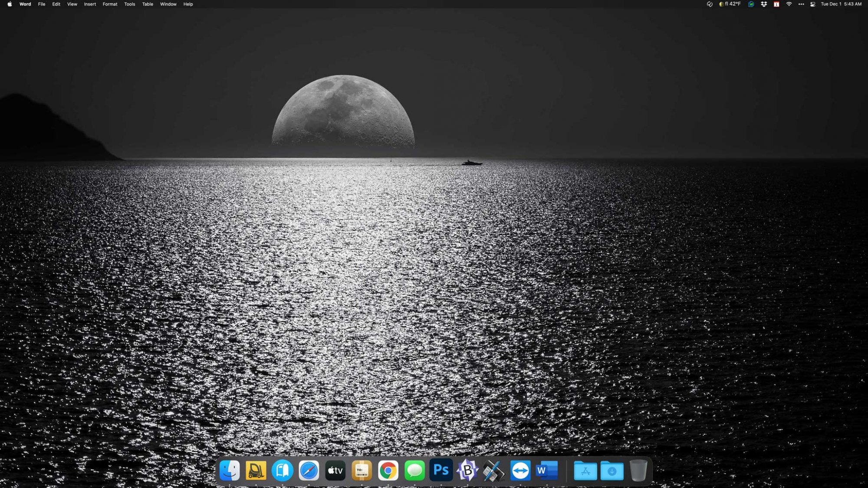This screenshot has width=868, height=488.
Task: Expand the Applications folder stack
Action: [585, 471]
